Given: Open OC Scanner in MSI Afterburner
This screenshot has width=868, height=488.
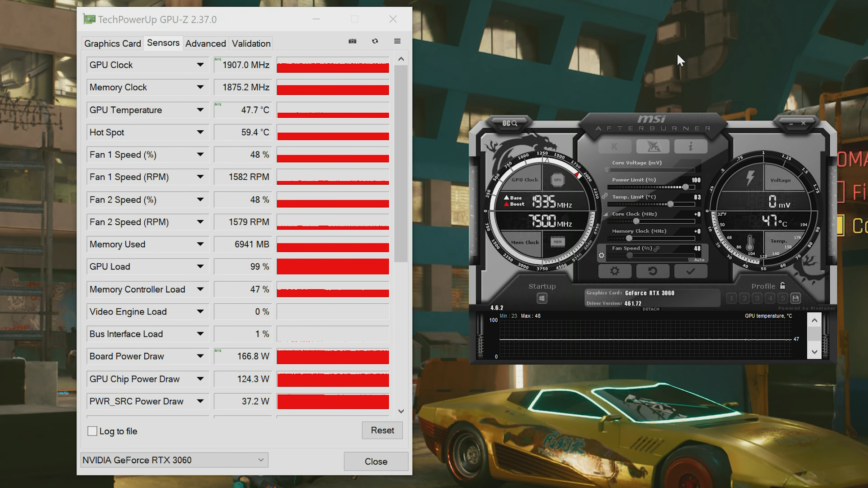Looking at the screenshot, I should pyautogui.click(x=510, y=123).
